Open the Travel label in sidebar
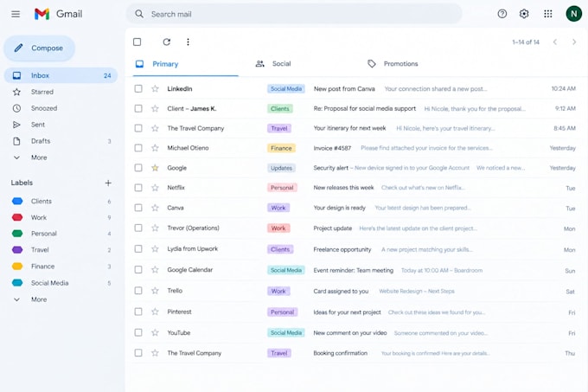This screenshot has height=392, width=588. [x=61, y=250]
